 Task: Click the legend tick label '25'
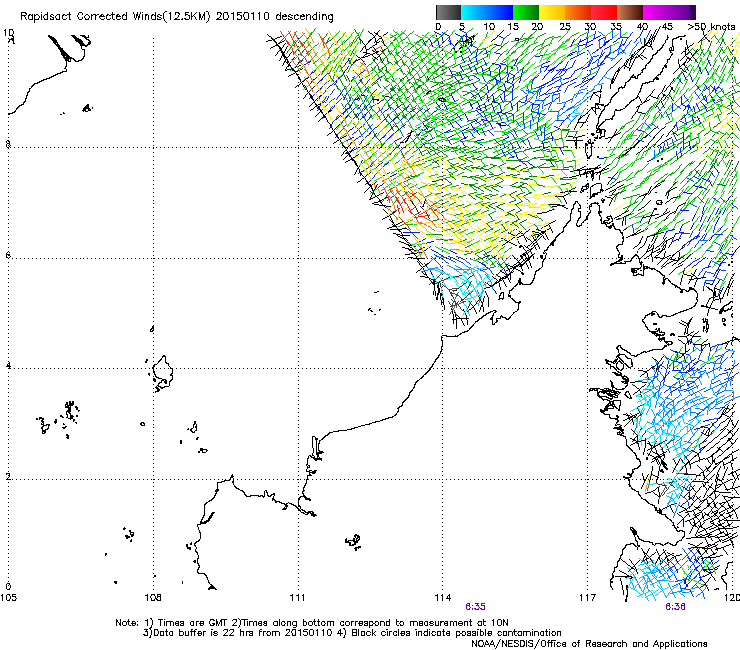coord(564,27)
